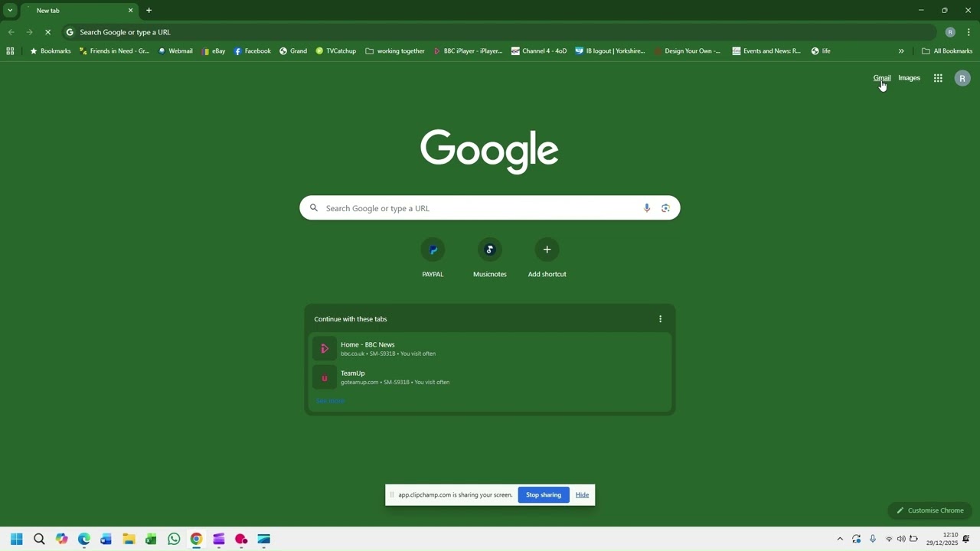The image size is (980, 551).
Task: Open 'Continue with these tabs' options menu
Action: click(x=660, y=319)
